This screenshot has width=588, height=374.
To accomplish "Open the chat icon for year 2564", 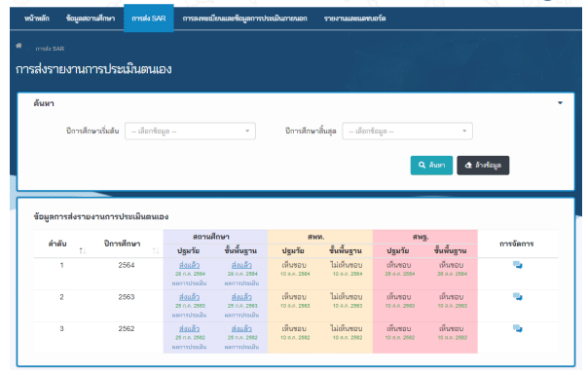I will pos(518,265).
